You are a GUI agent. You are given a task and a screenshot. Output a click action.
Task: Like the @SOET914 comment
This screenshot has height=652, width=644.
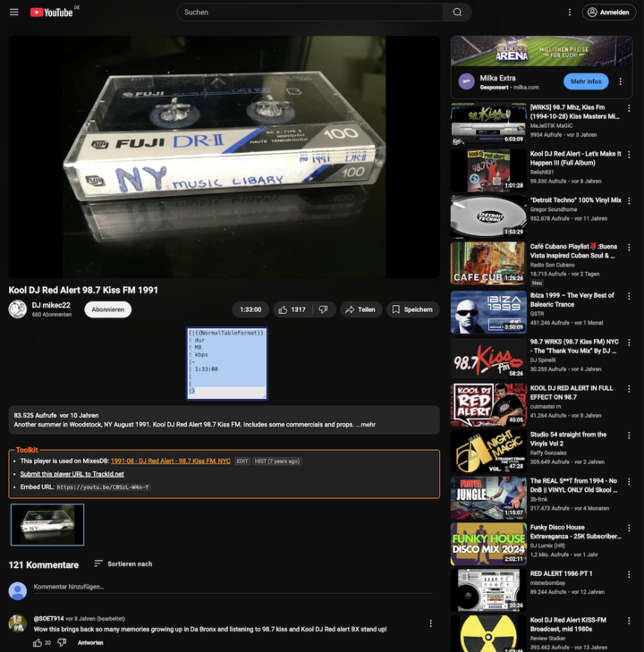[x=38, y=642]
